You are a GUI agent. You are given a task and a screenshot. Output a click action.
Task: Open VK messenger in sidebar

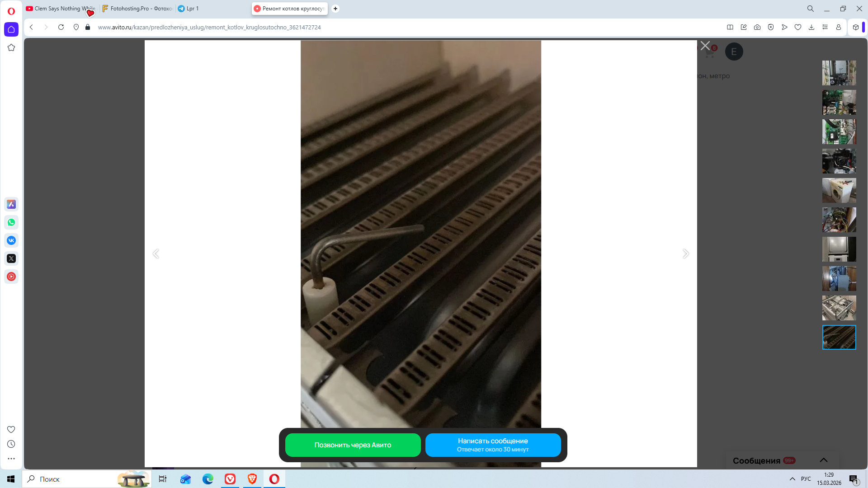pos(11,240)
